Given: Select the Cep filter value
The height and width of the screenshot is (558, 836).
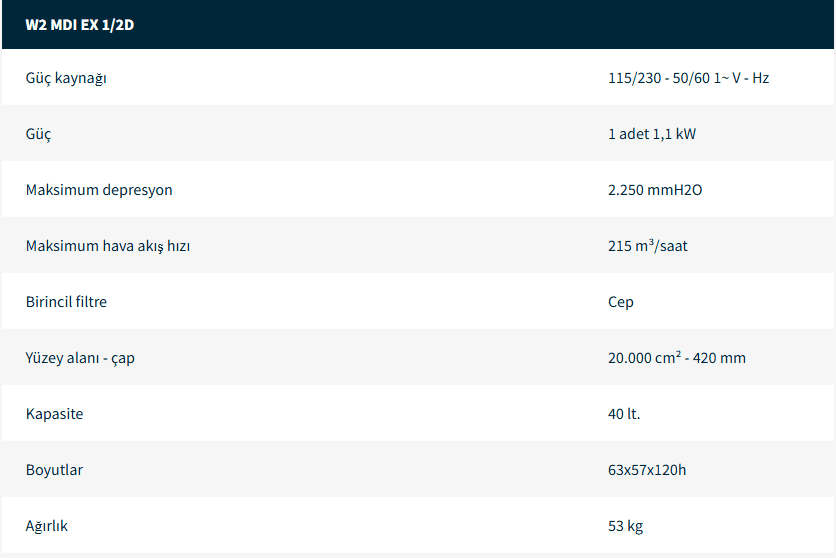Looking at the screenshot, I should [x=620, y=302].
